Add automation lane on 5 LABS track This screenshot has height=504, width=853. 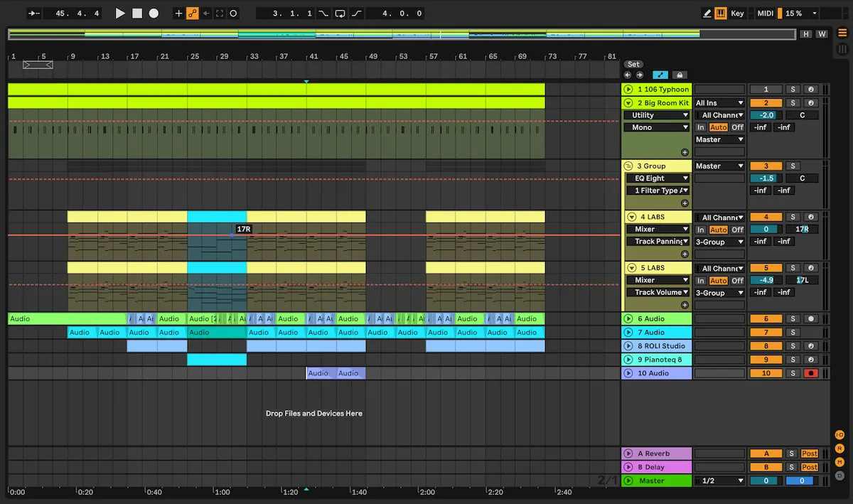coord(685,305)
